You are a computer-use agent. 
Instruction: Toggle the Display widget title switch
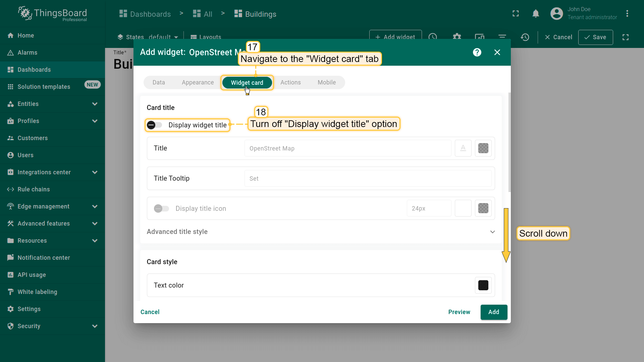155,125
